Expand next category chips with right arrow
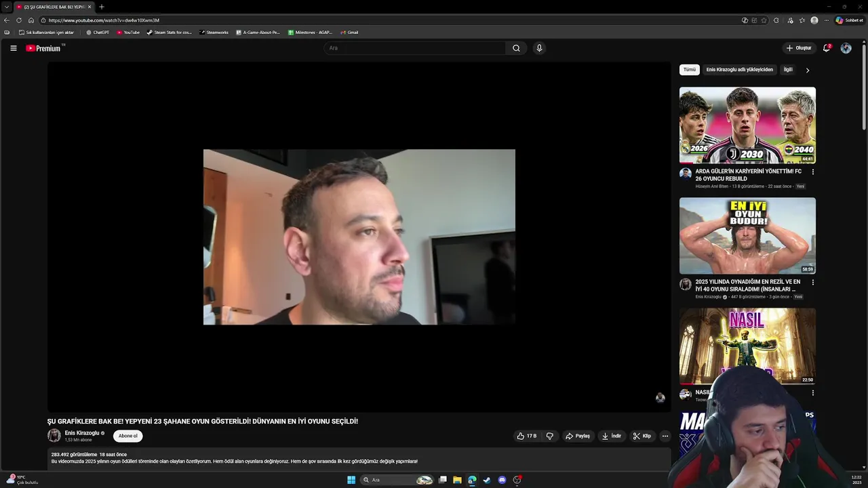Screen dimensions: 868x488 point(807,70)
